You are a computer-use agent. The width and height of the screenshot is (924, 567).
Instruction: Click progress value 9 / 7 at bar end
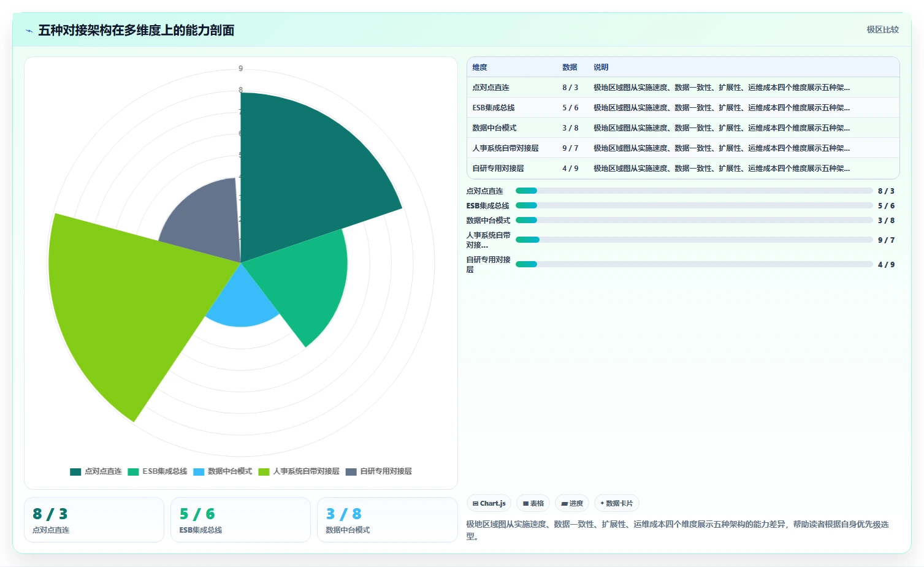coord(886,240)
